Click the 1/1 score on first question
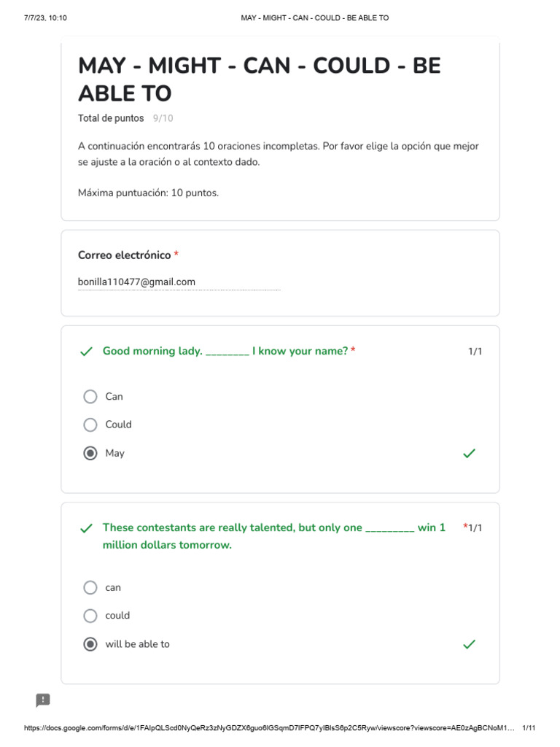560x747 pixels. (475, 352)
